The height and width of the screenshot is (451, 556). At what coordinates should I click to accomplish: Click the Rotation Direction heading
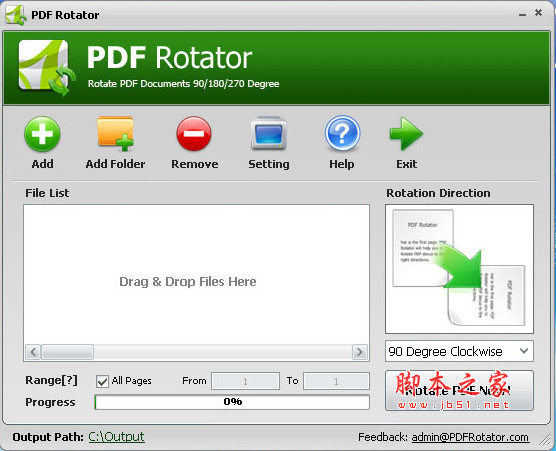click(x=438, y=193)
